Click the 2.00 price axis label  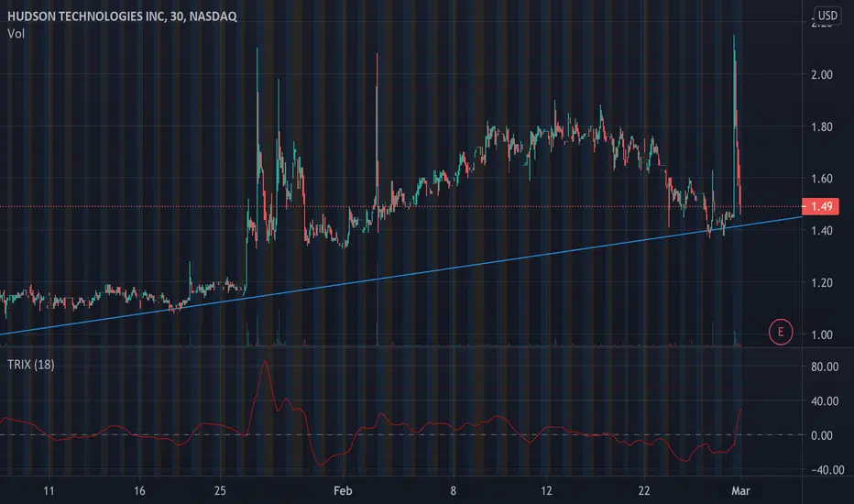822,74
